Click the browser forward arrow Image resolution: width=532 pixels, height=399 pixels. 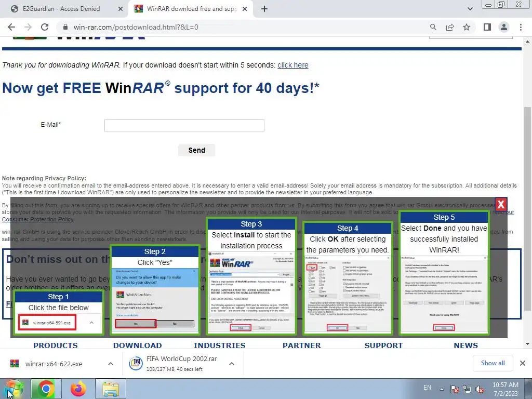tap(28, 27)
